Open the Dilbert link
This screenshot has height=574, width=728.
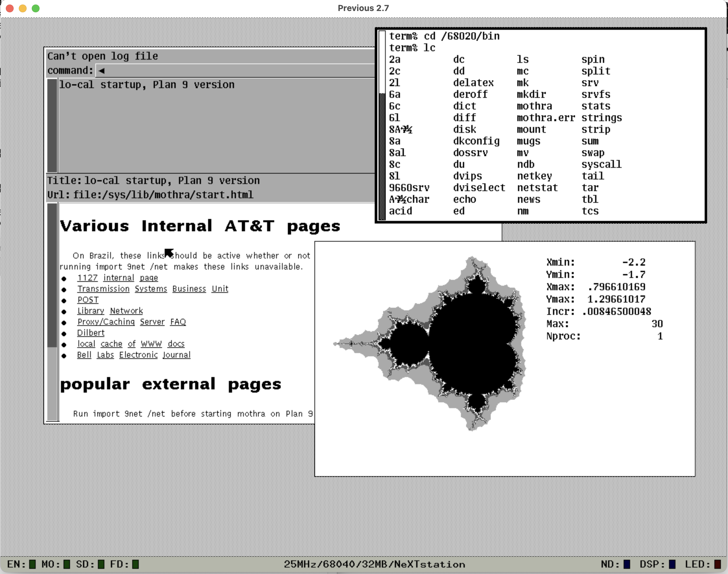(91, 333)
